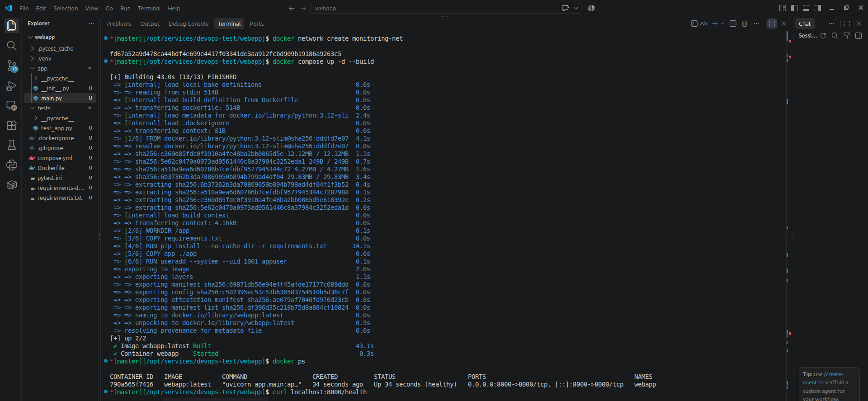
Task: Open terminal panel more actions ellipsis
Action: 756,24
